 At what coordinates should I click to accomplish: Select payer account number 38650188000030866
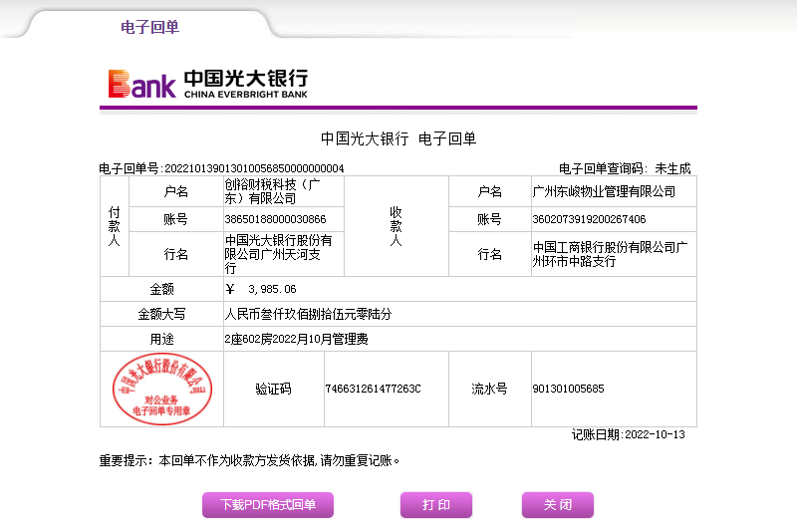pyautogui.click(x=276, y=219)
